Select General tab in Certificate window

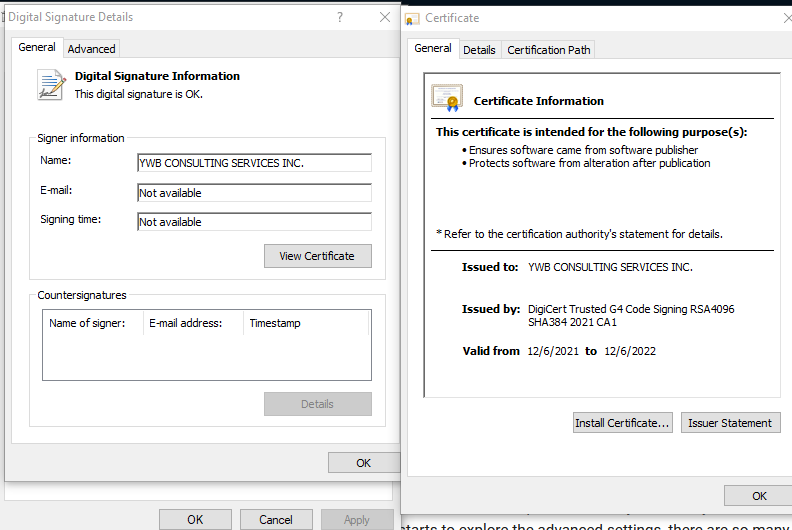[433, 48]
